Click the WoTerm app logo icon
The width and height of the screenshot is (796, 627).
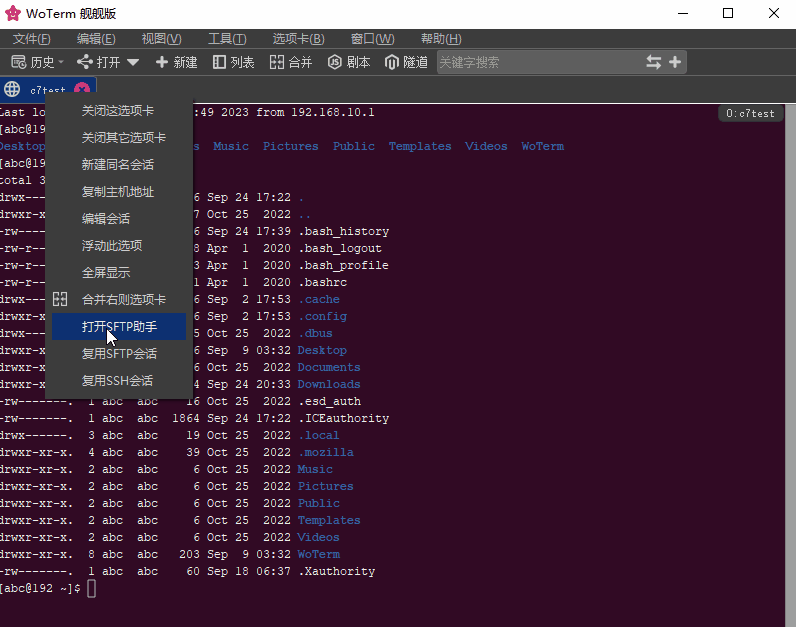pyautogui.click(x=12, y=14)
